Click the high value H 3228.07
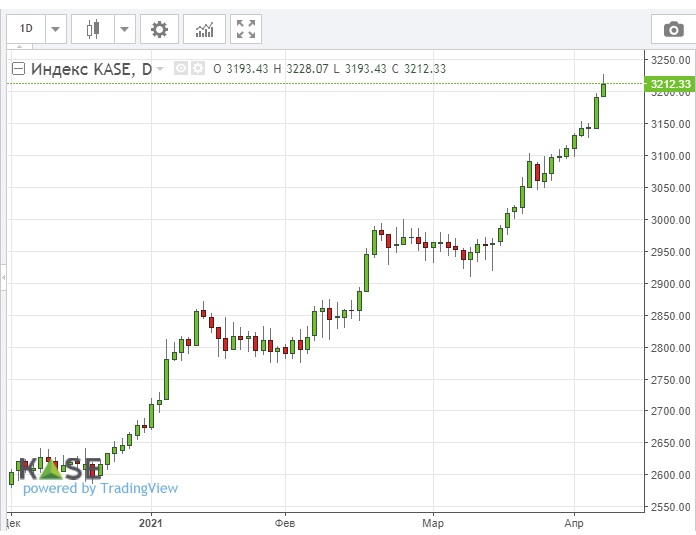 [301, 69]
